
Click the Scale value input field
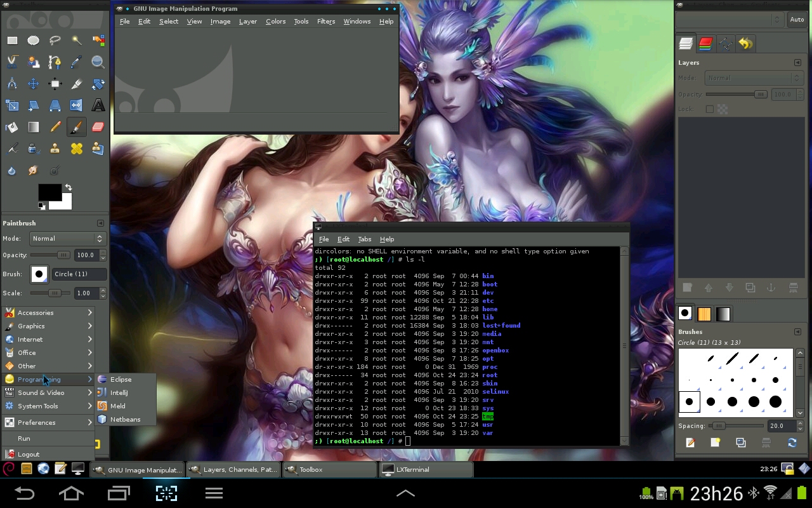86,293
